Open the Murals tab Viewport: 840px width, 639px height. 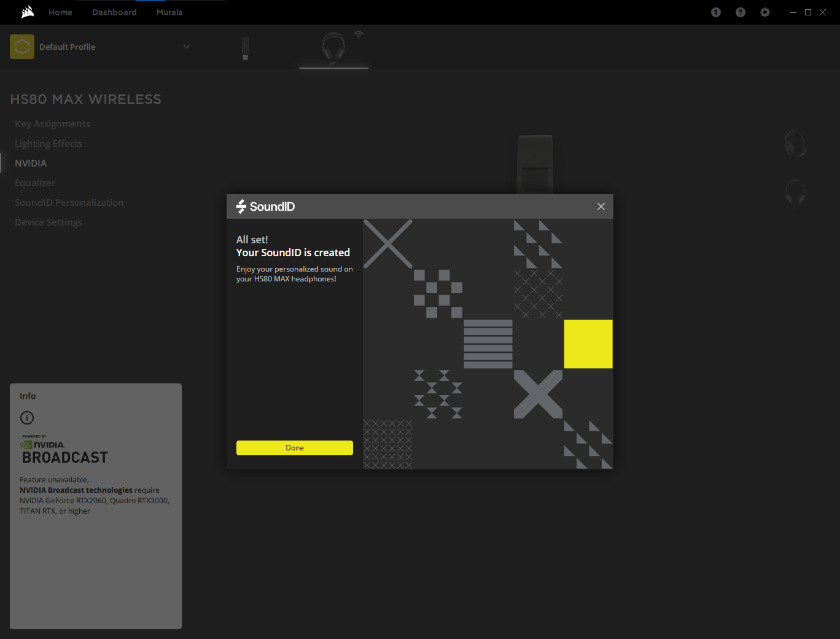click(169, 12)
